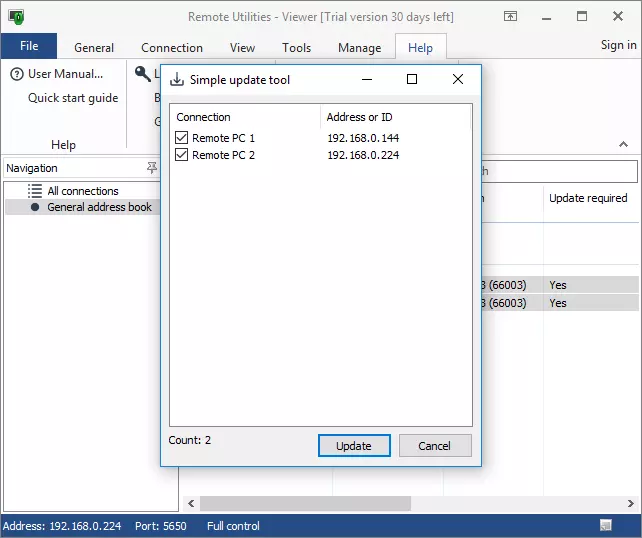Uncheck the Remote PC 2 checkbox
The width and height of the screenshot is (642, 538).
point(181,155)
